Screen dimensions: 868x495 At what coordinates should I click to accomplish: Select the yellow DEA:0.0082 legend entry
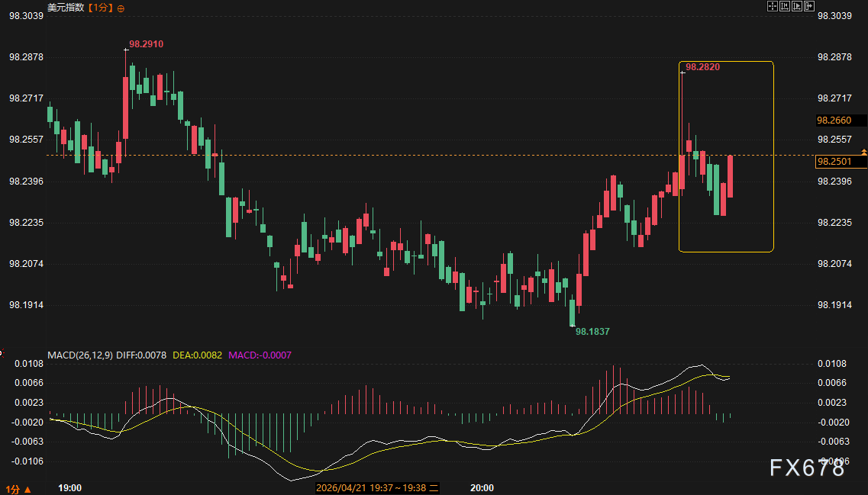198,355
